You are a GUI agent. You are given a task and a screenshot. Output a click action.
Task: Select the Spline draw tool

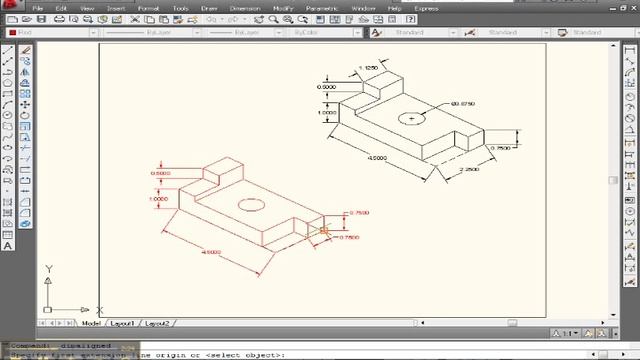8,137
